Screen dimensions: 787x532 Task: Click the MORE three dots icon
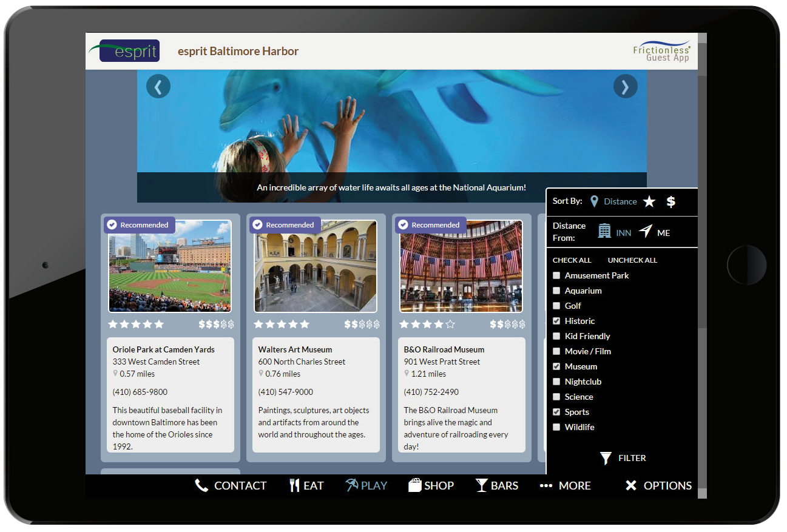546,486
